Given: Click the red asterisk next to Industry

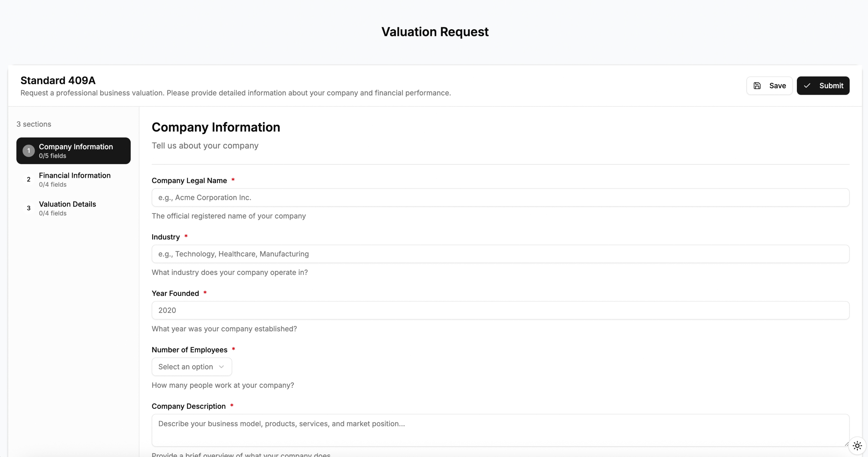Looking at the screenshot, I should pos(186,237).
